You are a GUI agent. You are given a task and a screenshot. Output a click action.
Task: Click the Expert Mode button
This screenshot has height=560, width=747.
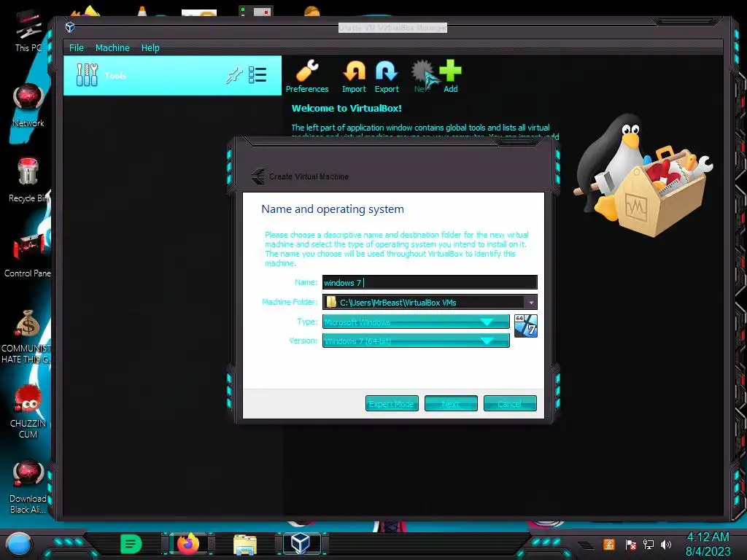click(392, 403)
